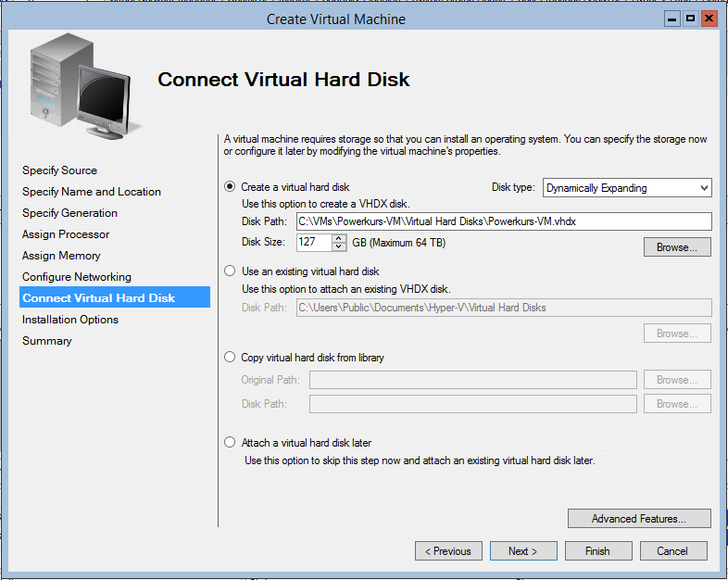Browse for new disk path location
Image resolution: width=728 pixels, height=580 pixels.
pyautogui.click(x=677, y=247)
